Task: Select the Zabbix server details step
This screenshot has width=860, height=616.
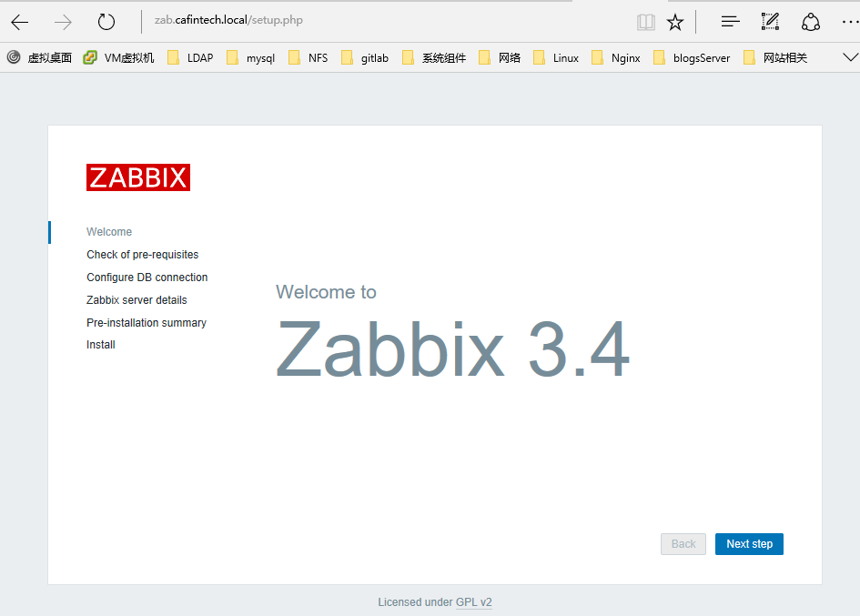Action: click(137, 299)
